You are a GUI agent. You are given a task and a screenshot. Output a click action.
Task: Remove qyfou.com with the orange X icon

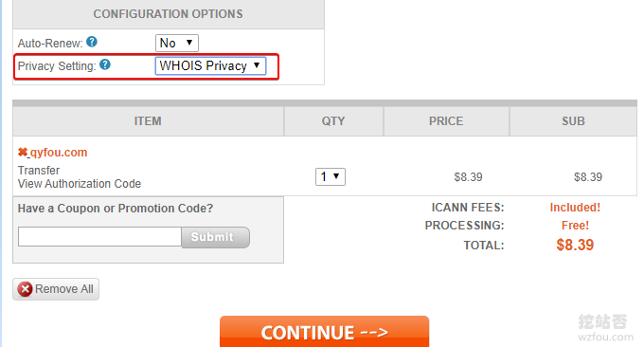tap(23, 152)
